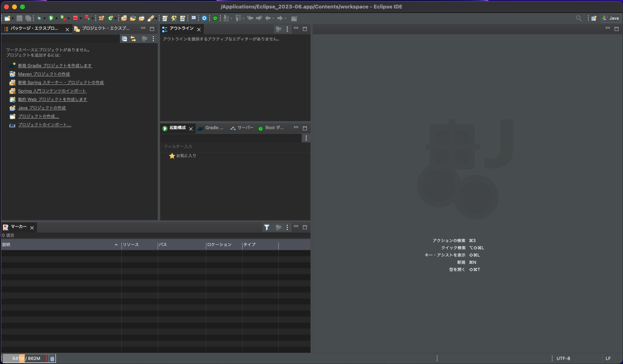
Task: Click the blue console monitor toolbar icon
Action: pos(193,18)
